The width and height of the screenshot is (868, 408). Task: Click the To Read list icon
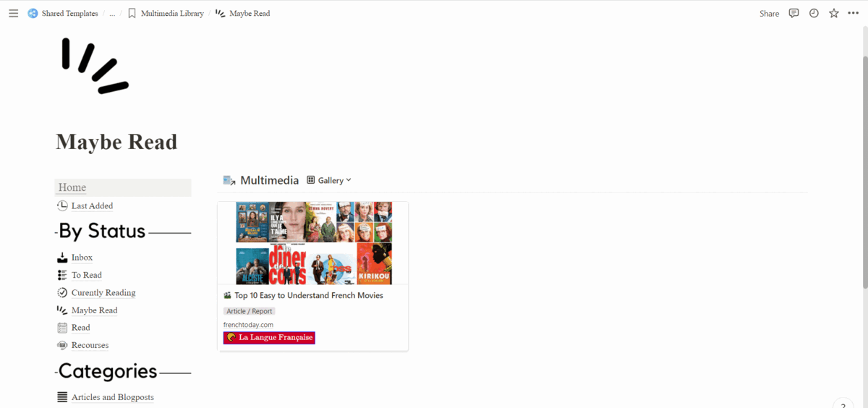tap(62, 275)
